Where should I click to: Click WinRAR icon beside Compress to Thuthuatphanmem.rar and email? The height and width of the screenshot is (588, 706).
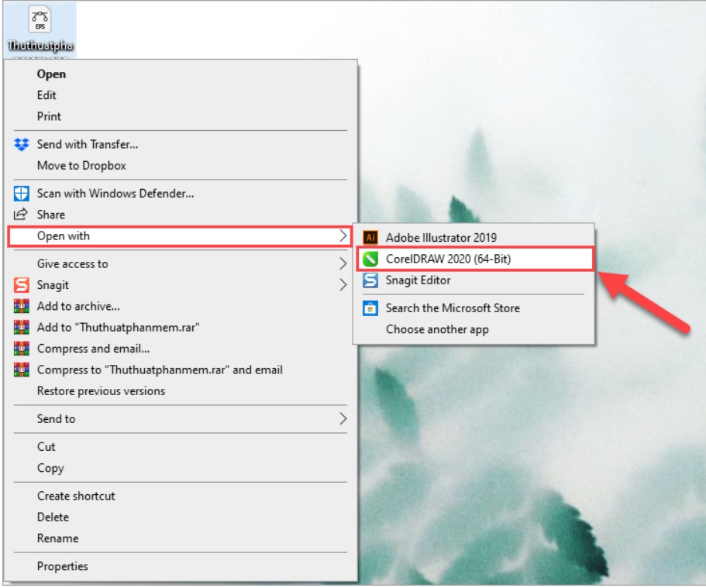21,370
